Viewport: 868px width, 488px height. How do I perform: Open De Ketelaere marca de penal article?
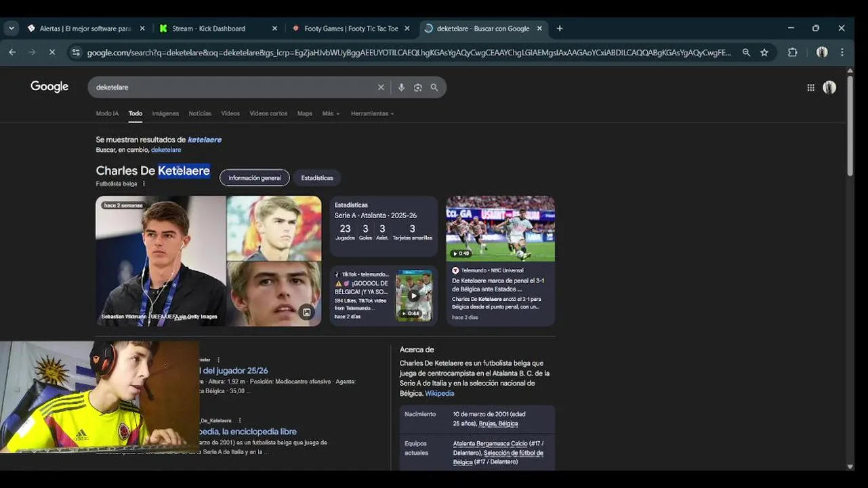tap(498, 285)
